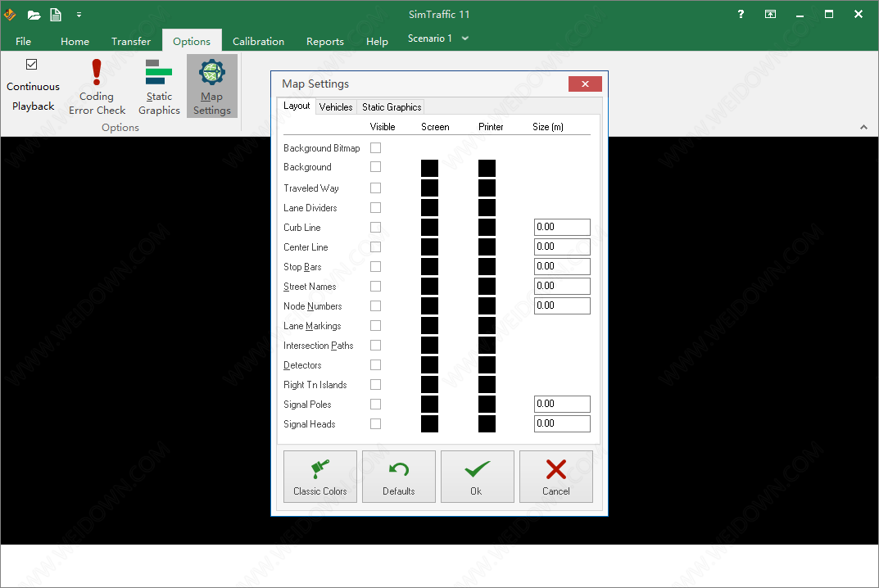Open the quick access toolbar customize arrow
The image size is (879, 588).
click(79, 15)
